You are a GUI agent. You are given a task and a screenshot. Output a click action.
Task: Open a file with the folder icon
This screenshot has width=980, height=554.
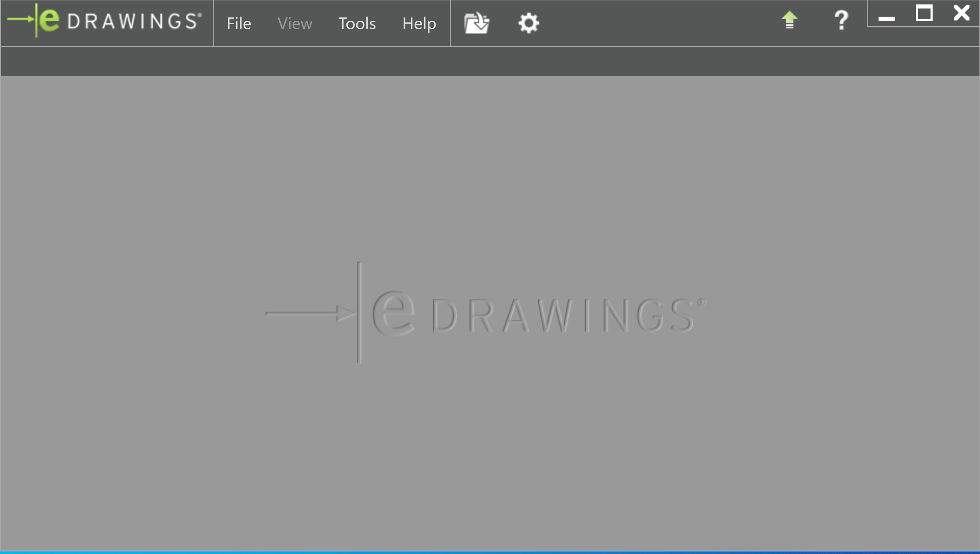click(476, 23)
